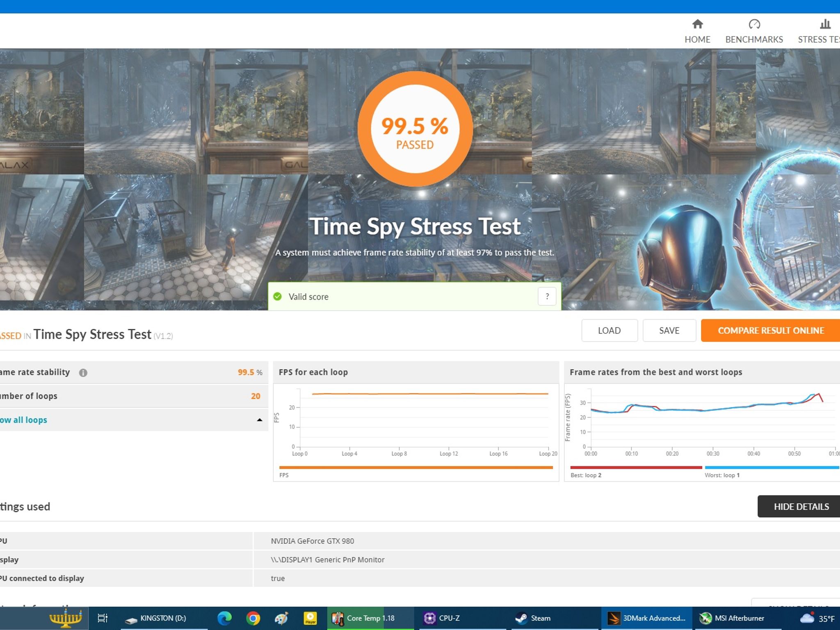840x630 pixels.
Task: Select DISPLAY1 Generic PnP Monitor value
Action: [x=327, y=559]
